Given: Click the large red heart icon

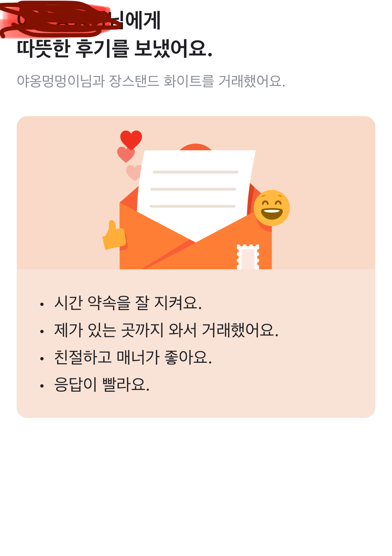Looking at the screenshot, I should (131, 140).
